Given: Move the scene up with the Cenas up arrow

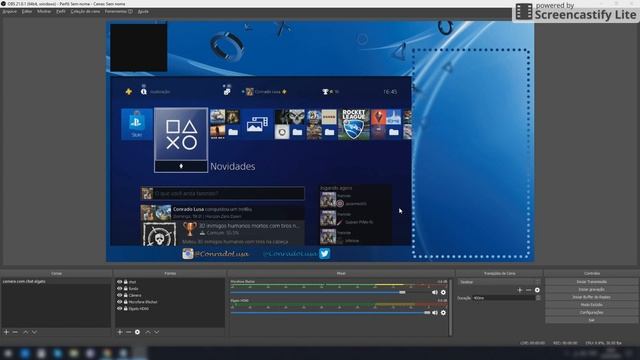Looking at the screenshot, I should [26, 332].
